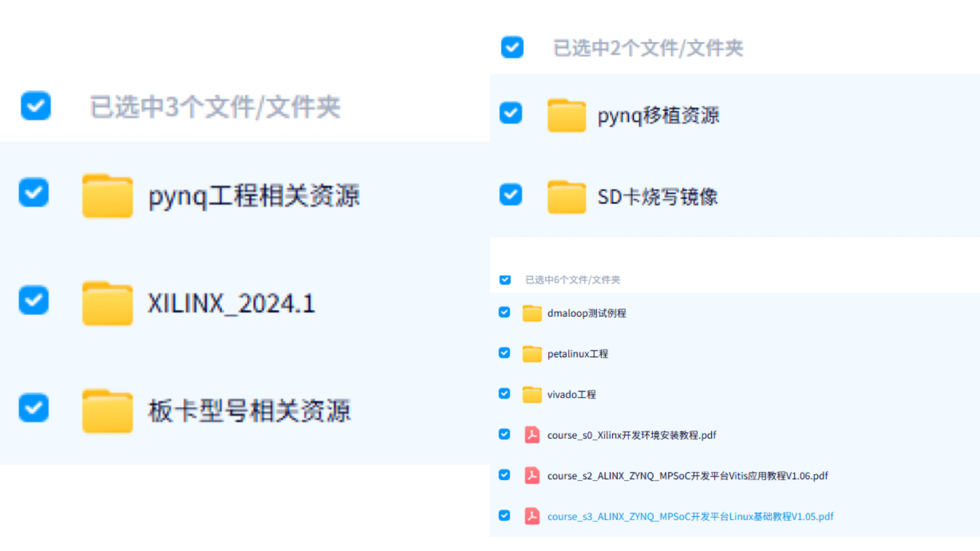Uncheck the pynq移植资源 checkbox
The width and height of the screenshot is (980, 551).
click(x=511, y=113)
